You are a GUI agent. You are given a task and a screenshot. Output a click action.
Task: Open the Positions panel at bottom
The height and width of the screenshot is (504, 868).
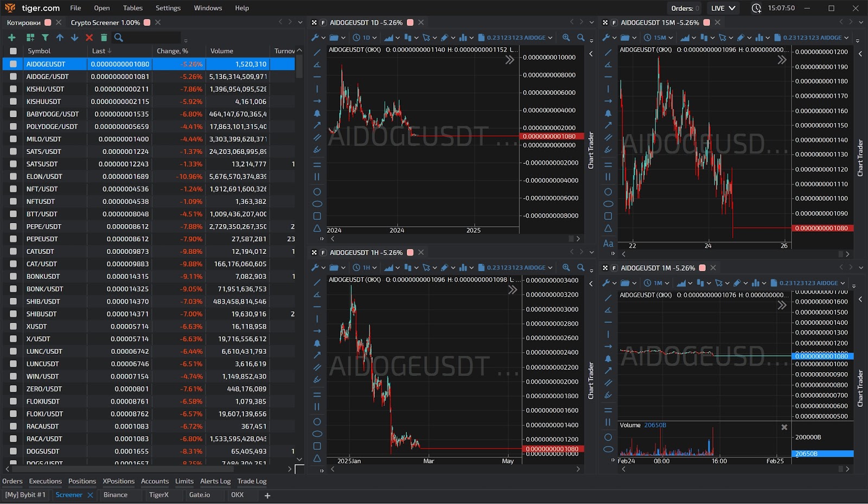[82, 481]
